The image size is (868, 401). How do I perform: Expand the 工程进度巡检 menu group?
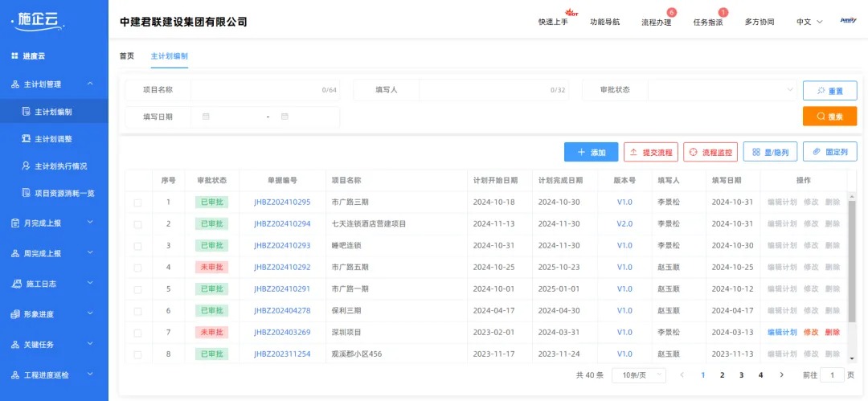(90, 374)
